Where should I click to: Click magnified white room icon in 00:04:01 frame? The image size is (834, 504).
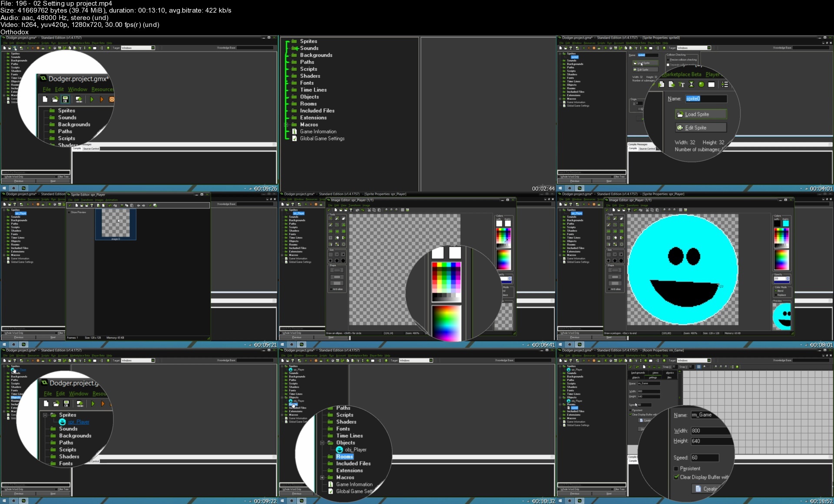pos(711,84)
